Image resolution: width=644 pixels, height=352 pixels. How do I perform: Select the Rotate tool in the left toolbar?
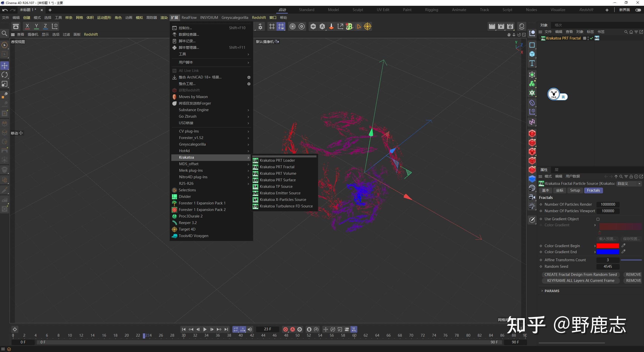(4, 75)
